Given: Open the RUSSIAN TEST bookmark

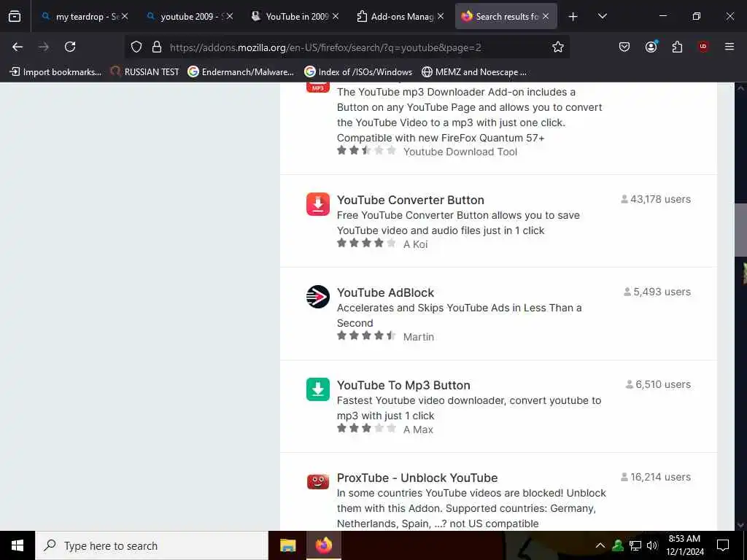Looking at the screenshot, I should pyautogui.click(x=145, y=72).
